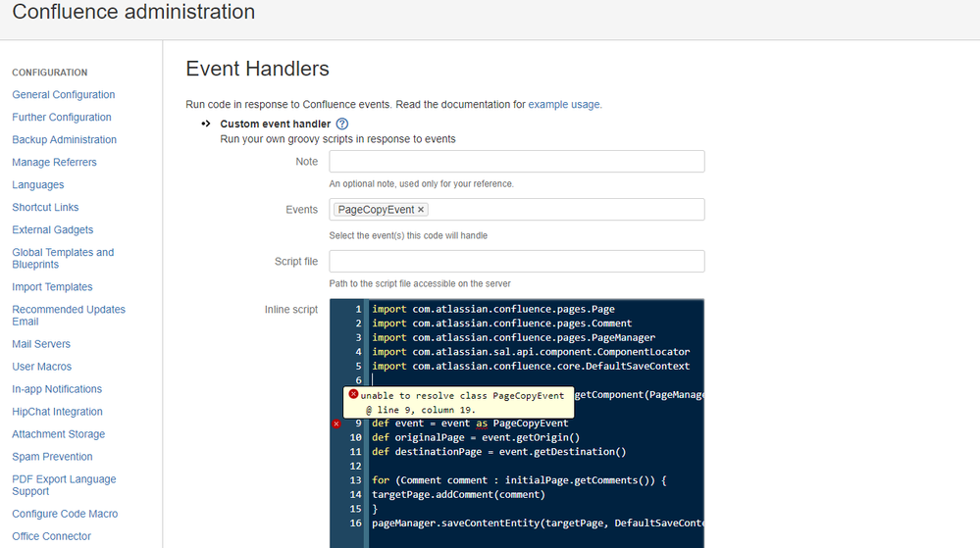Open User Macros
980x548 pixels.
click(x=41, y=367)
